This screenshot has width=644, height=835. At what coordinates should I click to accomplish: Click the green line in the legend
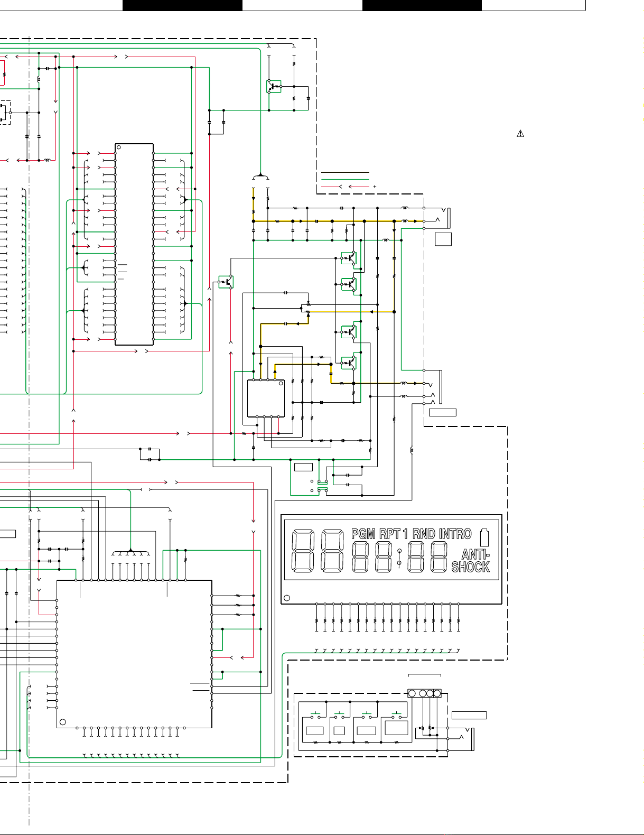pyautogui.click(x=345, y=180)
